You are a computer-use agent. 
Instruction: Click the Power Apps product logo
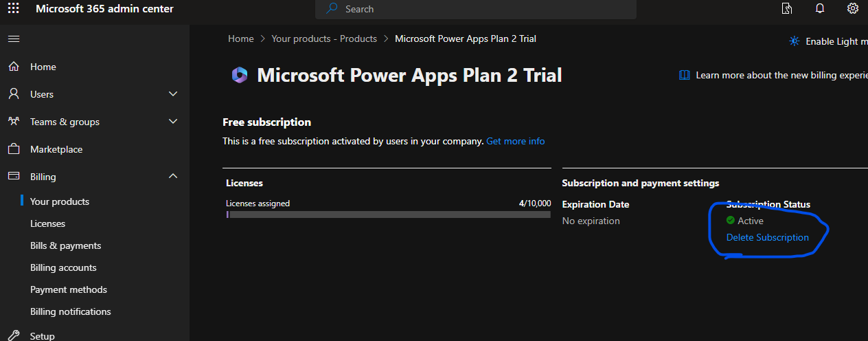(x=240, y=75)
